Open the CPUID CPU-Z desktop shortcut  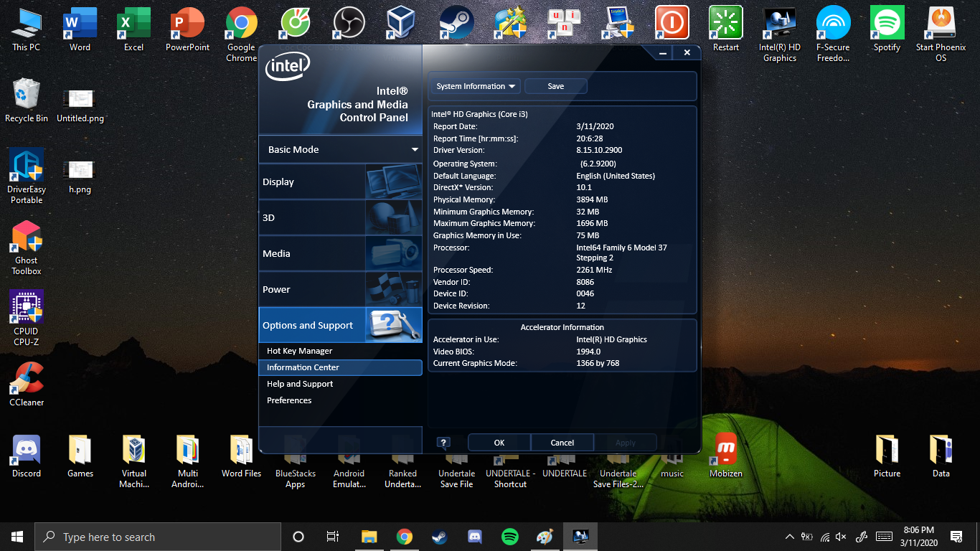point(27,318)
